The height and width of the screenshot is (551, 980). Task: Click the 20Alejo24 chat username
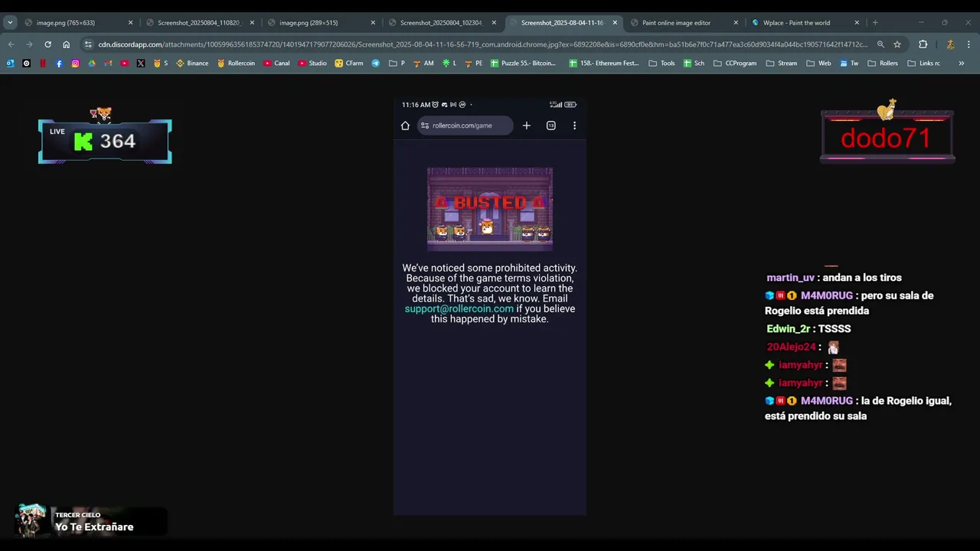pos(791,347)
